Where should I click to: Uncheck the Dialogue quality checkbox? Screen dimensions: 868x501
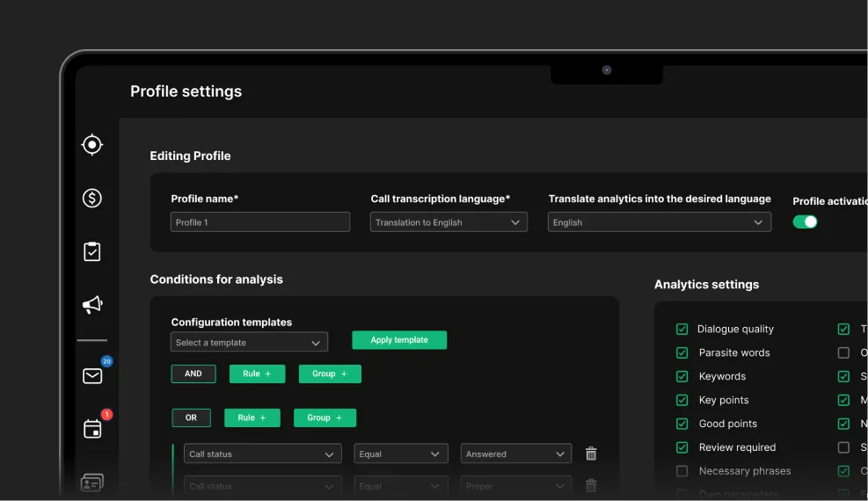click(682, 329)
